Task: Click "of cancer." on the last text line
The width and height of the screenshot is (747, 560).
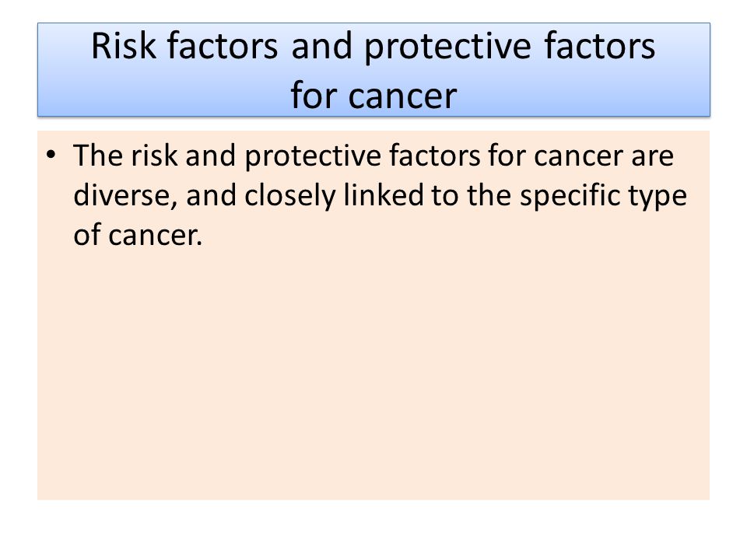Action: [138, 236]
